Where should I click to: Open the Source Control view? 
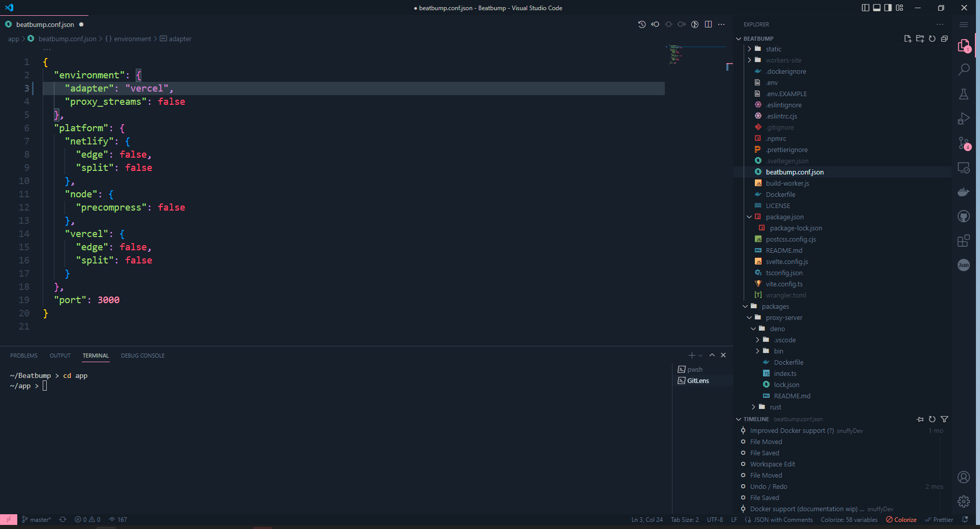964,143
